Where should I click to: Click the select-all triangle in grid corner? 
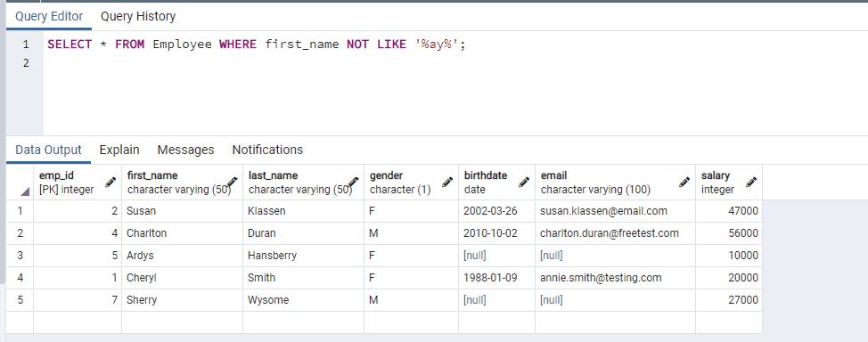(x=25, y=191)
